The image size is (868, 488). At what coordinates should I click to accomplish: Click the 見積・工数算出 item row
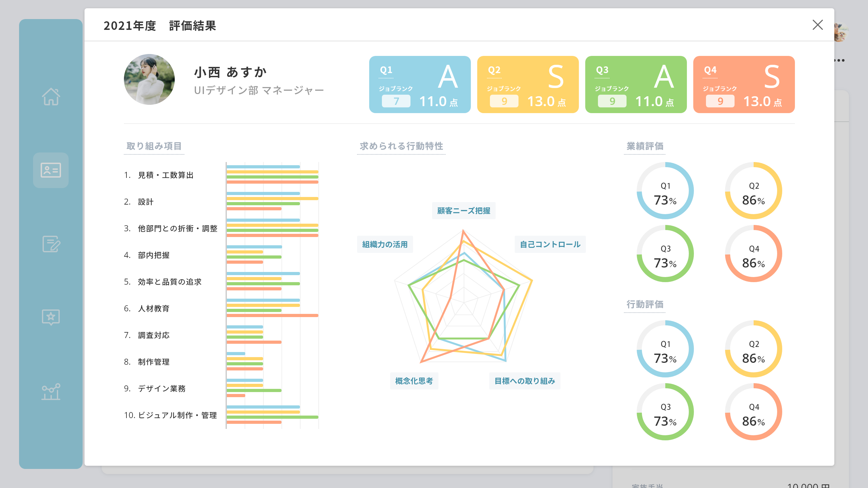166,175
